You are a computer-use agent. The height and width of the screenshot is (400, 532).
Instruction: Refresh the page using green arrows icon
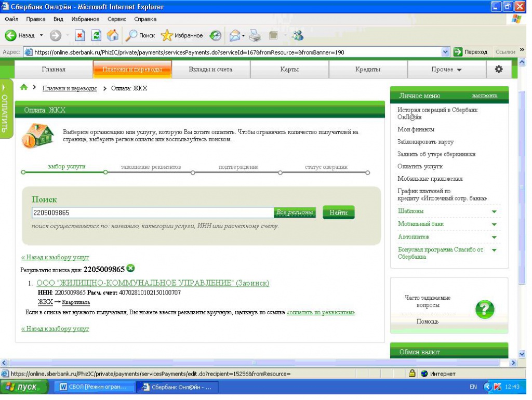point(96,35)
